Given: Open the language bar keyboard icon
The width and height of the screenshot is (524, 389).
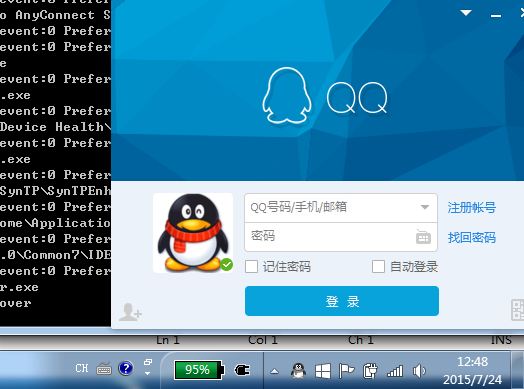Looking at the screenshot, I should 104,369.
